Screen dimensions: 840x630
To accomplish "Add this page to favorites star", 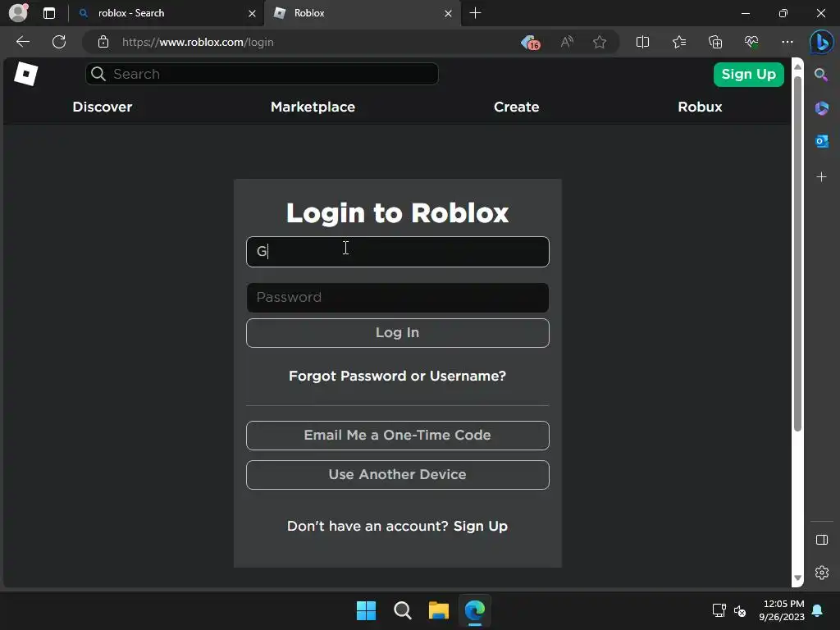I will (600, 42).
